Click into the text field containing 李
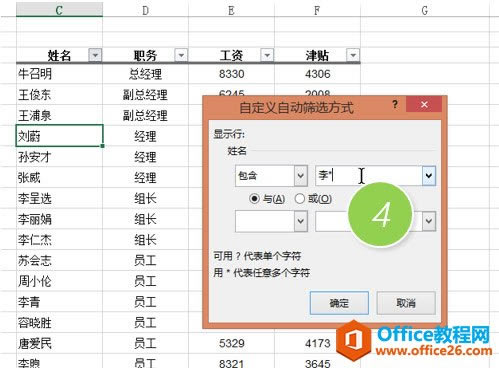499x368 pixels. pyautogui.click(x=369, y=175)
